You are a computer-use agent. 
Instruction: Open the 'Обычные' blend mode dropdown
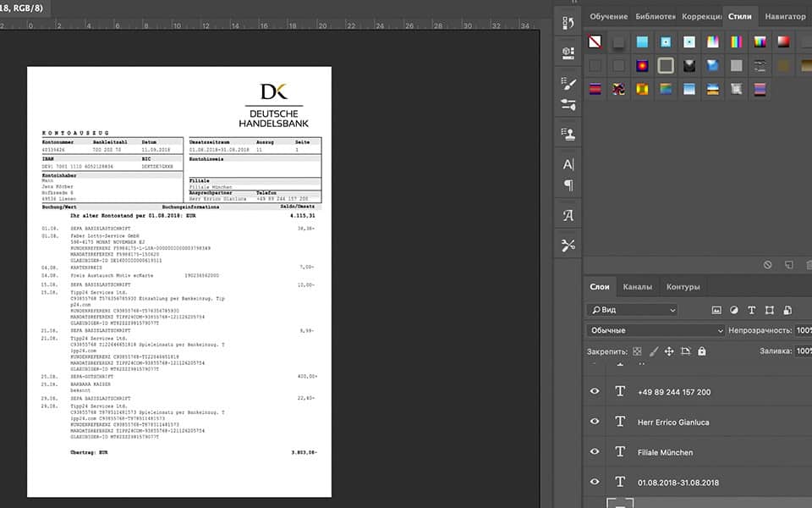[x=655, y=330]
